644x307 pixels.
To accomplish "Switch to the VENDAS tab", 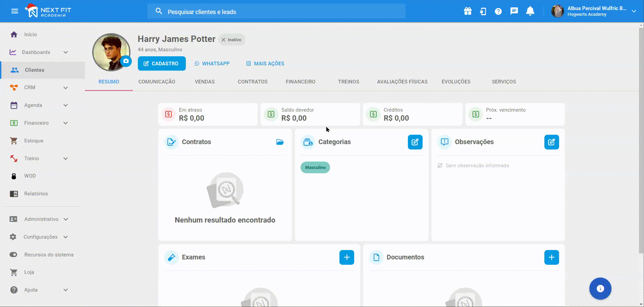I will point(205,82).
